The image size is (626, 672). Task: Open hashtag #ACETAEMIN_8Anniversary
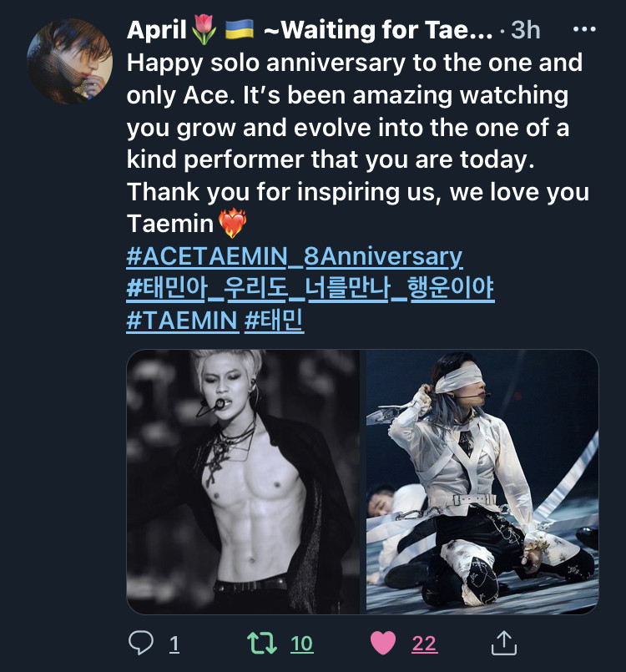[x=294, y=256]
